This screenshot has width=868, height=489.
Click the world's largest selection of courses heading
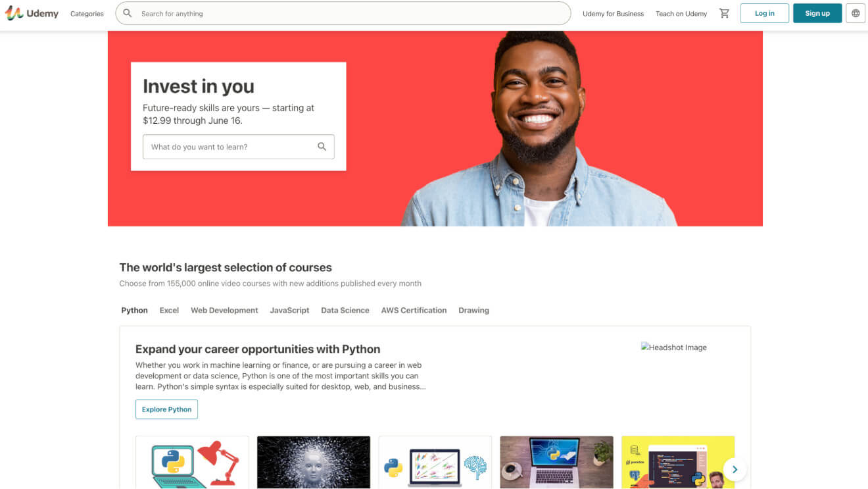[226, 267]
